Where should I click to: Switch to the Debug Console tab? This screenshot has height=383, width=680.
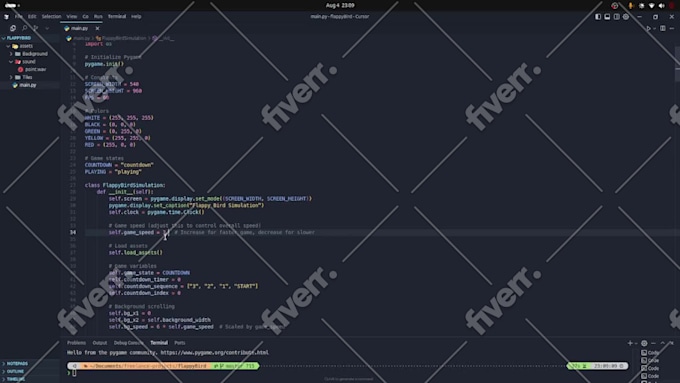(128, 343)
